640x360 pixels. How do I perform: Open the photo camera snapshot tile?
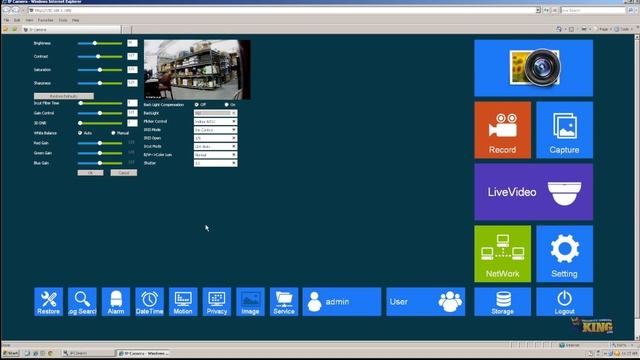pos(533,68)
